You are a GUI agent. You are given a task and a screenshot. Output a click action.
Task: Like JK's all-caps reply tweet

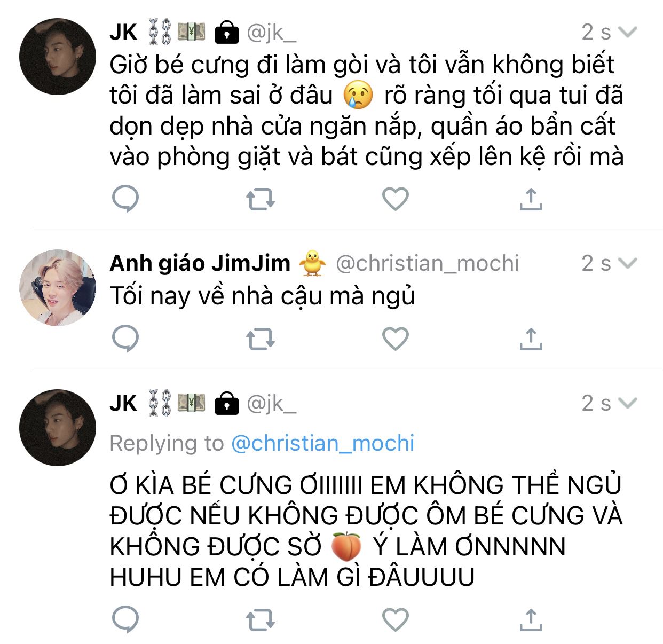click(396, 620)
